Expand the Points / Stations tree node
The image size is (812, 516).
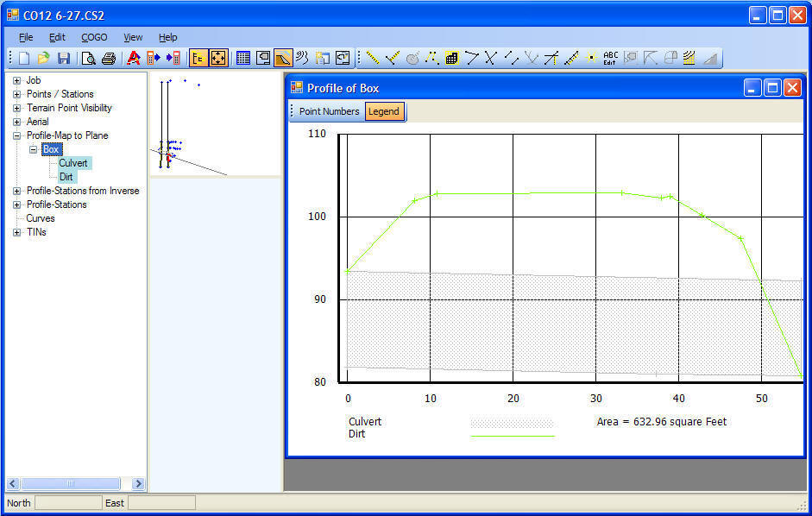point(16,94)
